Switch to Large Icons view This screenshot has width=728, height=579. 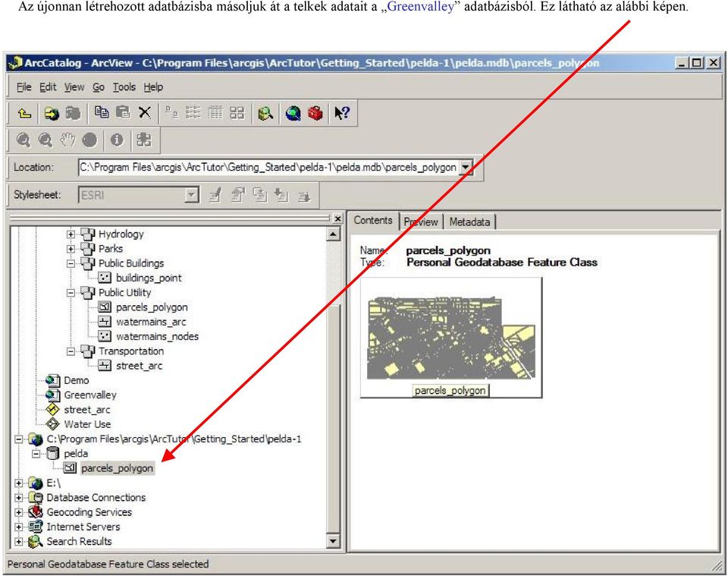172,112
